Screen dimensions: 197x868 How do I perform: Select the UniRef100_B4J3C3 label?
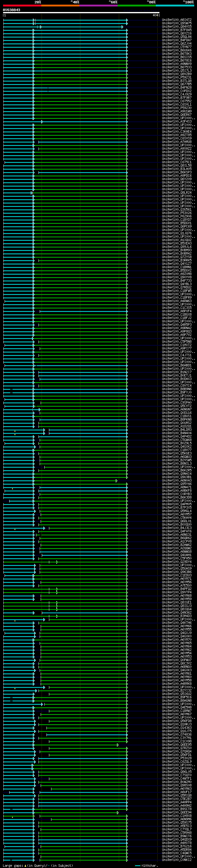point(177,528)
